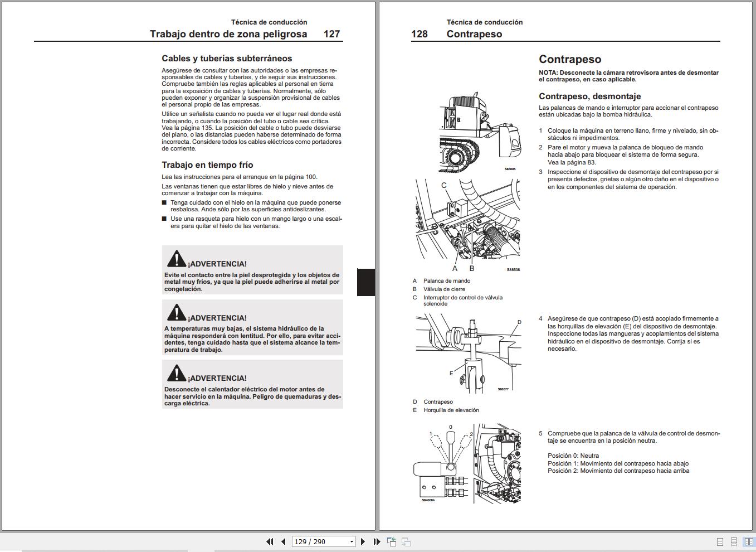The image size is (756, 552).
Task: Click the black section tab marker on page 127
Action: click(x=366, y=282)
